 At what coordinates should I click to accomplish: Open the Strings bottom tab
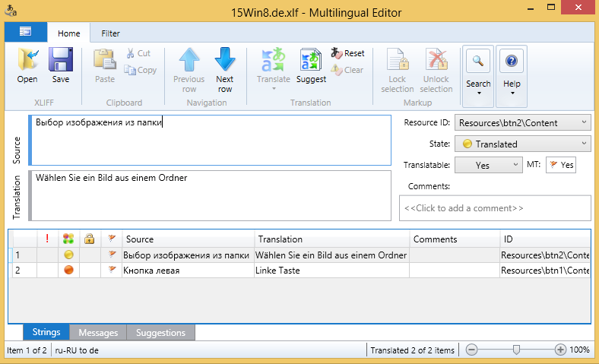coord(46,332)
